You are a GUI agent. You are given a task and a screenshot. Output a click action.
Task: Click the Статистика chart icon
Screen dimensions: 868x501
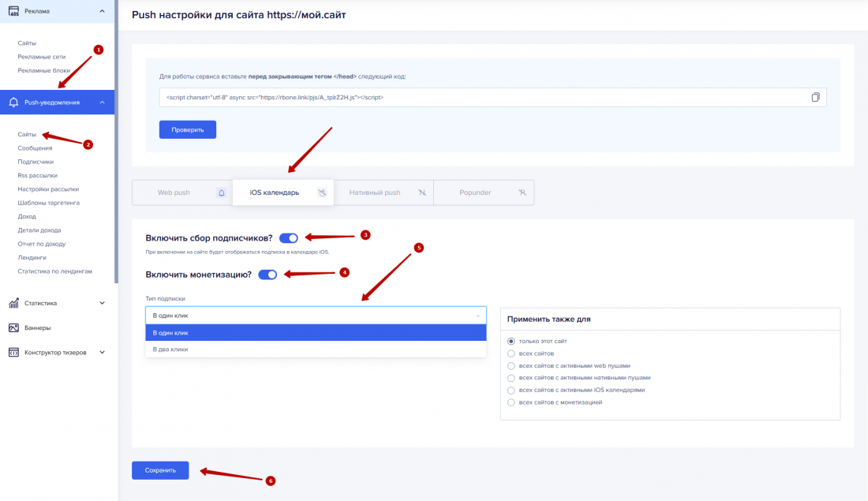(x=14, y=304)
